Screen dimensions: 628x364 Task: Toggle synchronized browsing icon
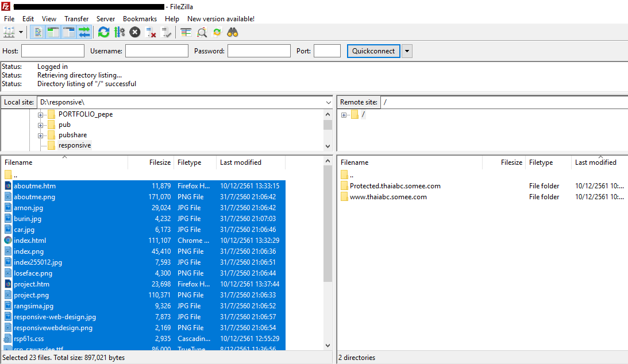point(217,32)
